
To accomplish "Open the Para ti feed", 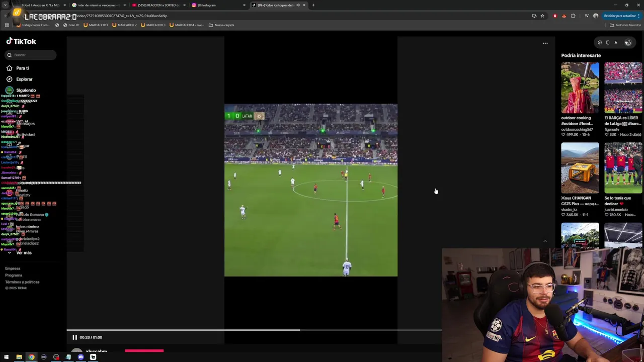I will tap(22, 68).
